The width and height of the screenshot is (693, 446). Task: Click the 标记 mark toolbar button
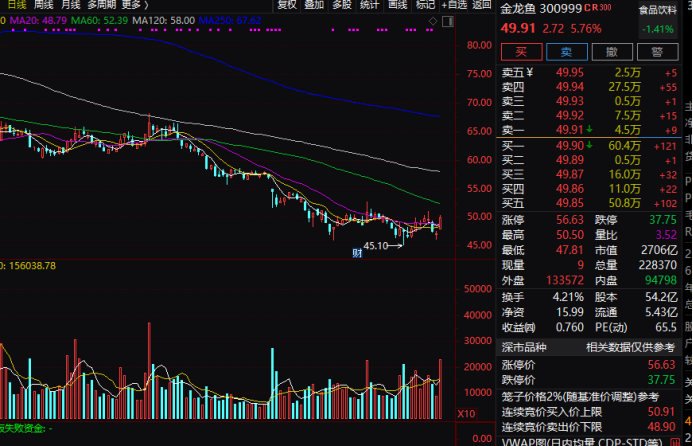click(x=425, y=5)
